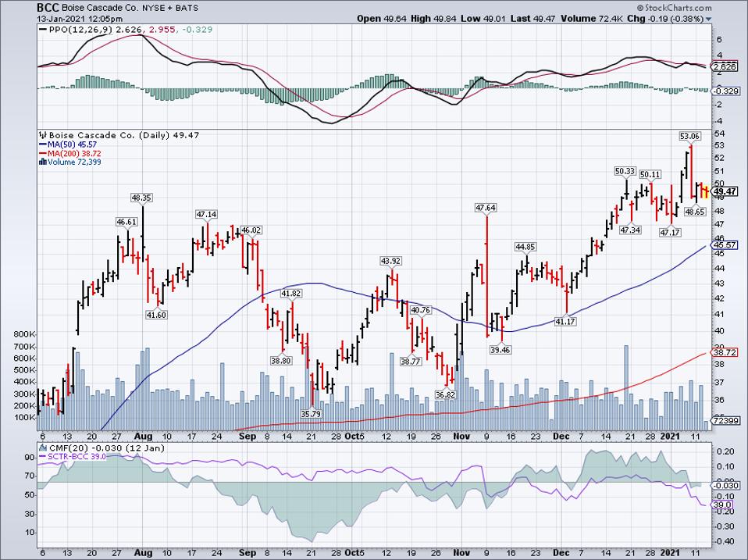748x560 pixels.
Task: Click the SCTR-BCC 39.0 legend label
Action: coord(72,456)
